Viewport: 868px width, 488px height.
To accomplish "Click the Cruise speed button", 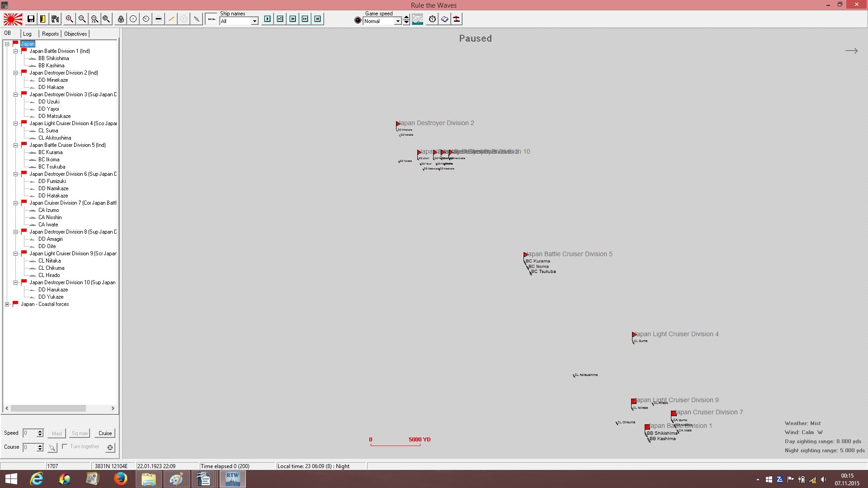I will pos(105,433).
